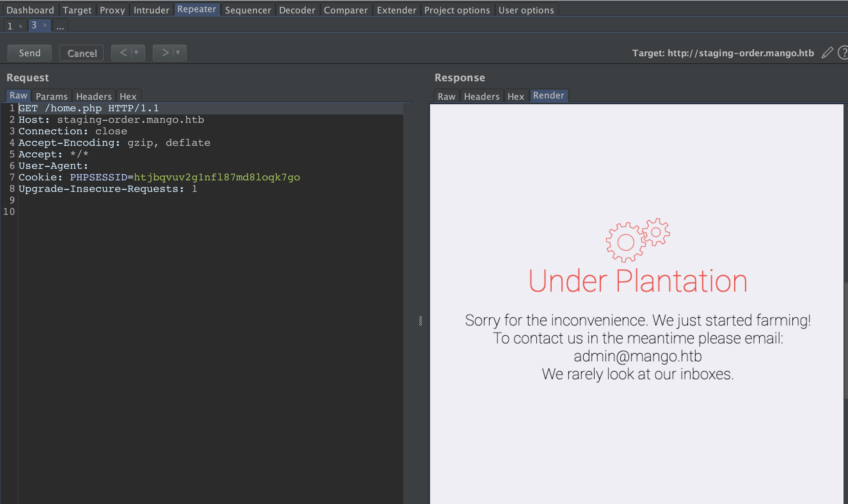Switch to the Decoder tab
Viewport: 848px width, 504px height.
point(297,10)
